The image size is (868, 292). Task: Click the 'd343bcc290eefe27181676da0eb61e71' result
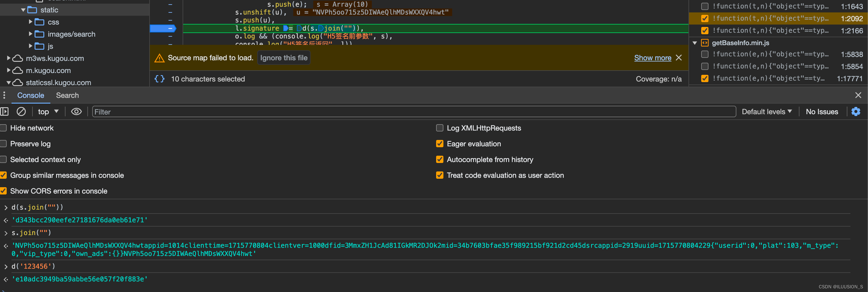[79, 220]
